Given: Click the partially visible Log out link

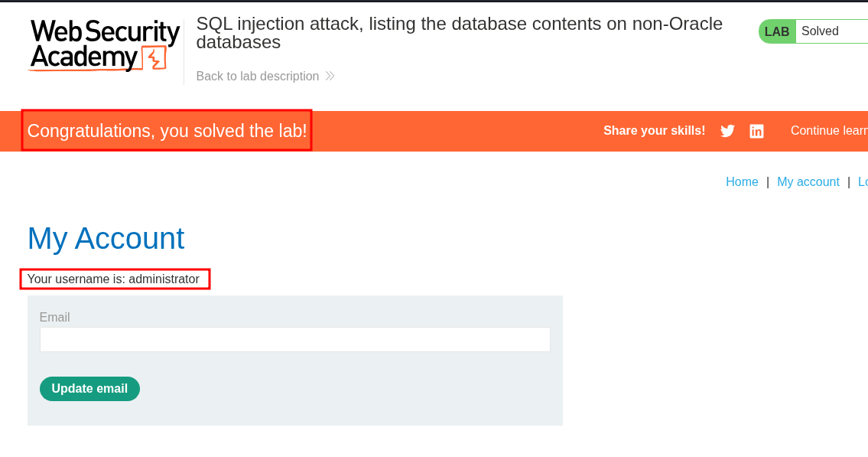Looking at the screenshot, I should [x=863, y=181].
